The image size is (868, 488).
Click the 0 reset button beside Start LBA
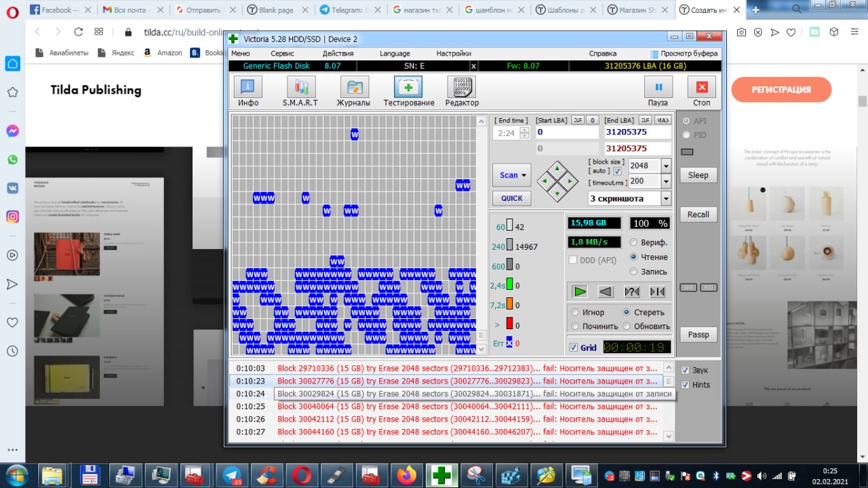[593, 120]
